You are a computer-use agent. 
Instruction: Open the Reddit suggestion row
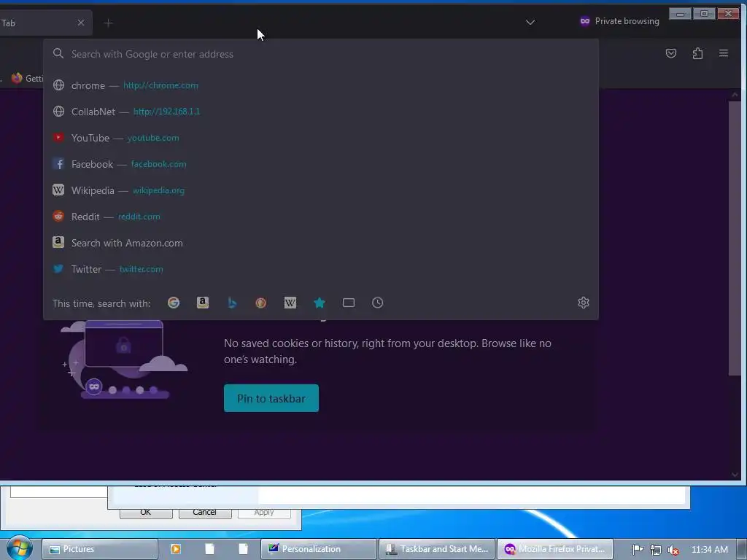click(320, 216)
